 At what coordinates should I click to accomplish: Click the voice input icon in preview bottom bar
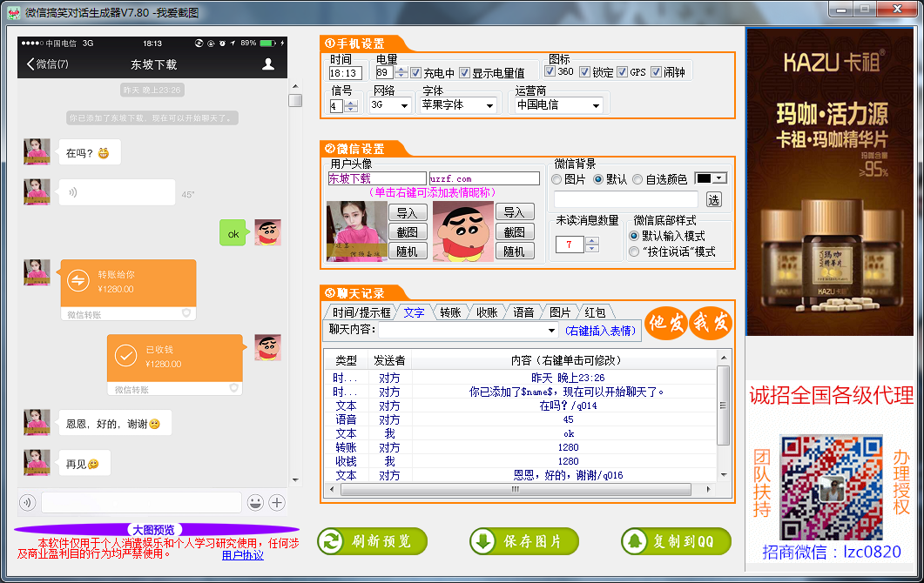[27, 502]
